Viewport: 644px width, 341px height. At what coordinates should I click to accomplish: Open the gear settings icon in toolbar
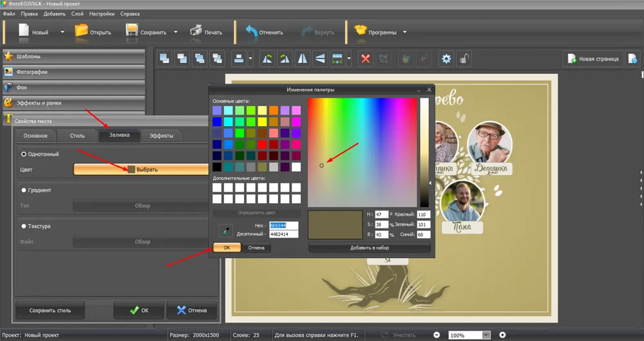[x=446, y=59]
